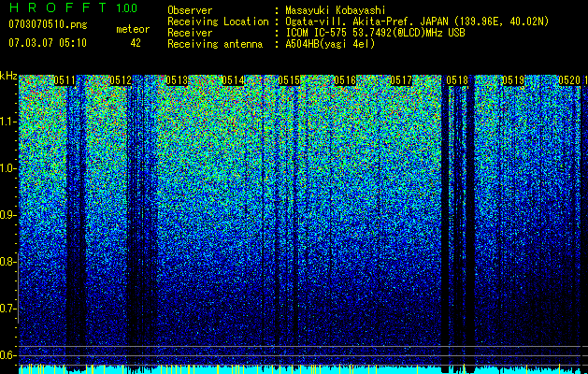
Task: Click the 0512 time marker
Action: tap(121, 80)
